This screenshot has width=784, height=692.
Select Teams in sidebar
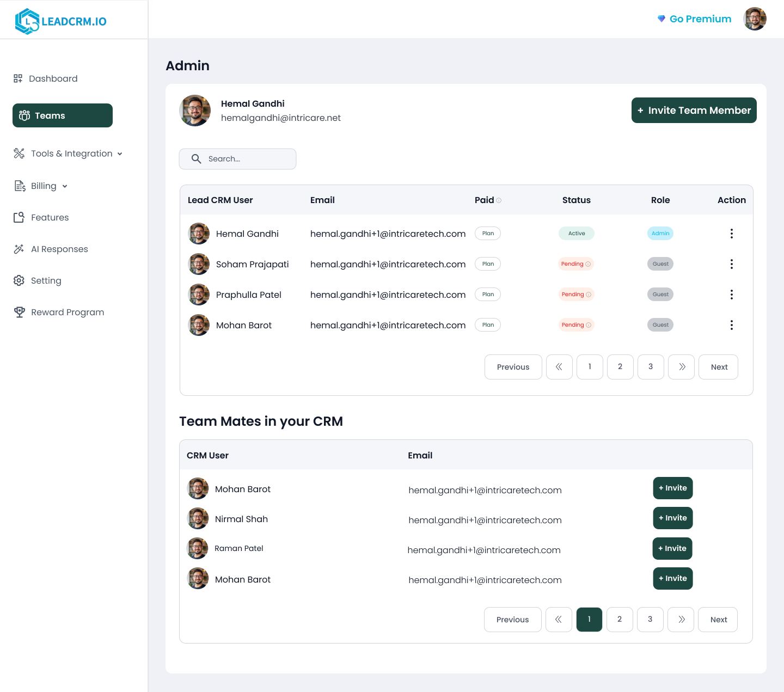coord(63,115)
